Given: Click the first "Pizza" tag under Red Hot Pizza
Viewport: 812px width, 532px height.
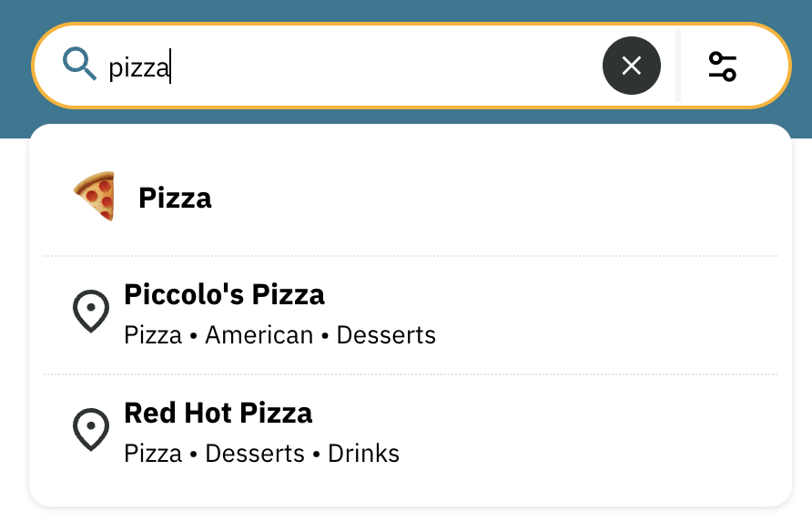Looking at the screenshot, I should [x=153, y=453].
